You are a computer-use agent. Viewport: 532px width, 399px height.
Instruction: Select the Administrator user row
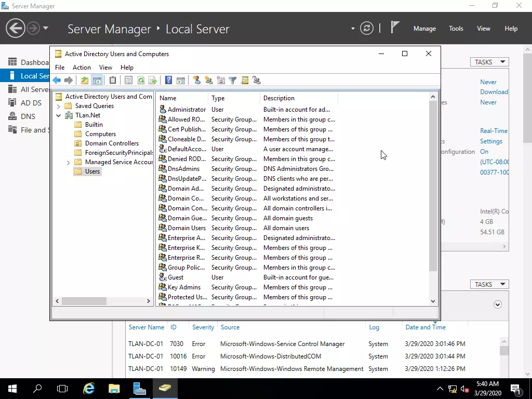[x=247, y=110]
